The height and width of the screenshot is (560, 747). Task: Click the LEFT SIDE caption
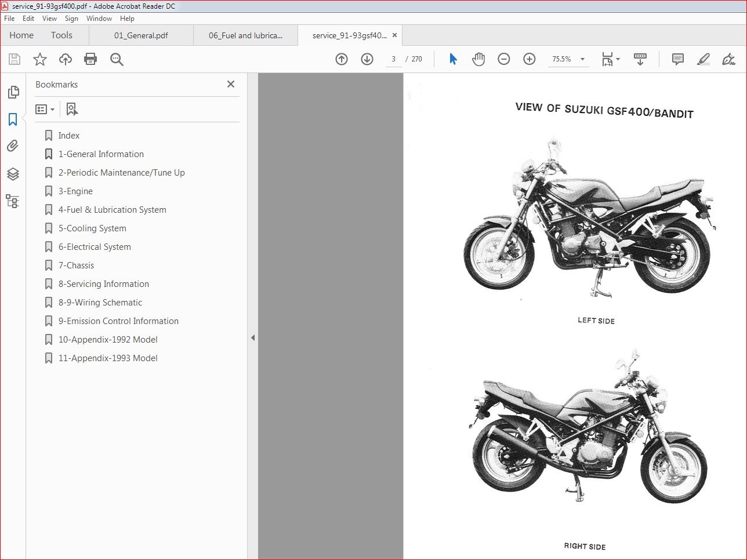(596, 321)
